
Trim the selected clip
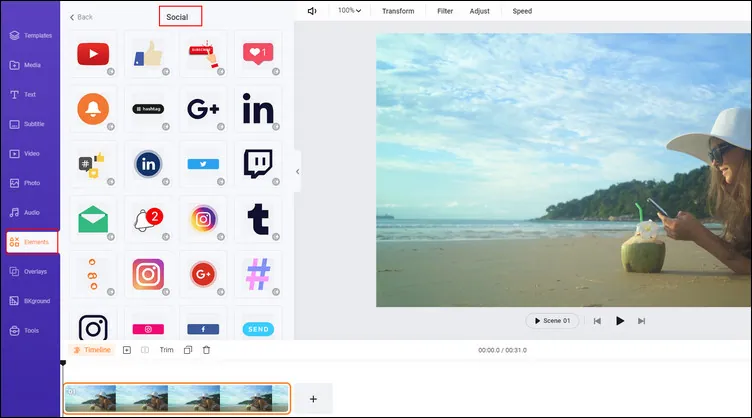pos(166,350)
